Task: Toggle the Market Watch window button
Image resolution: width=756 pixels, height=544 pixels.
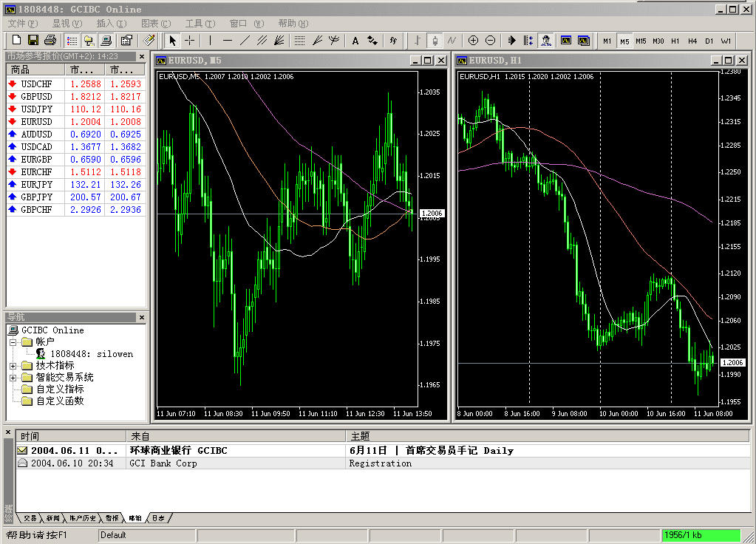Action: pos(72,41)
